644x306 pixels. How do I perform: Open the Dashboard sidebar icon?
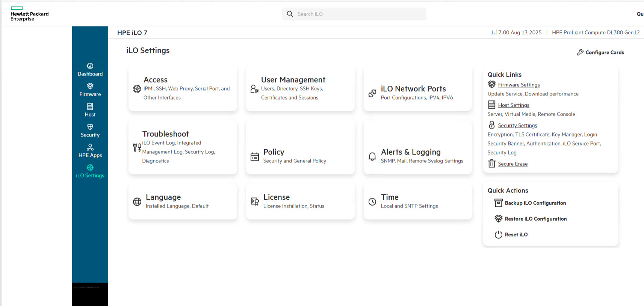(x=90, y=66)
